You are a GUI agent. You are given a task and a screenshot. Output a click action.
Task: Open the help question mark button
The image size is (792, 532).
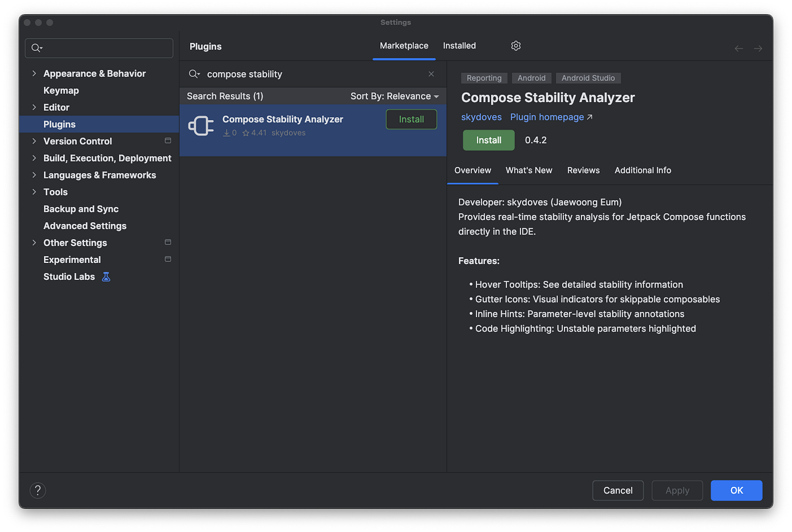click(x=38, y=490)
